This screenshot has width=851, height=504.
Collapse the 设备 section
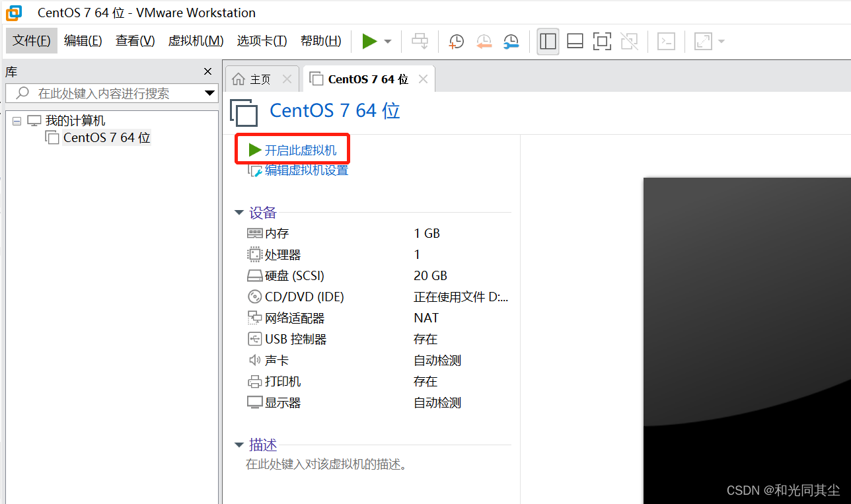[239, 213]
